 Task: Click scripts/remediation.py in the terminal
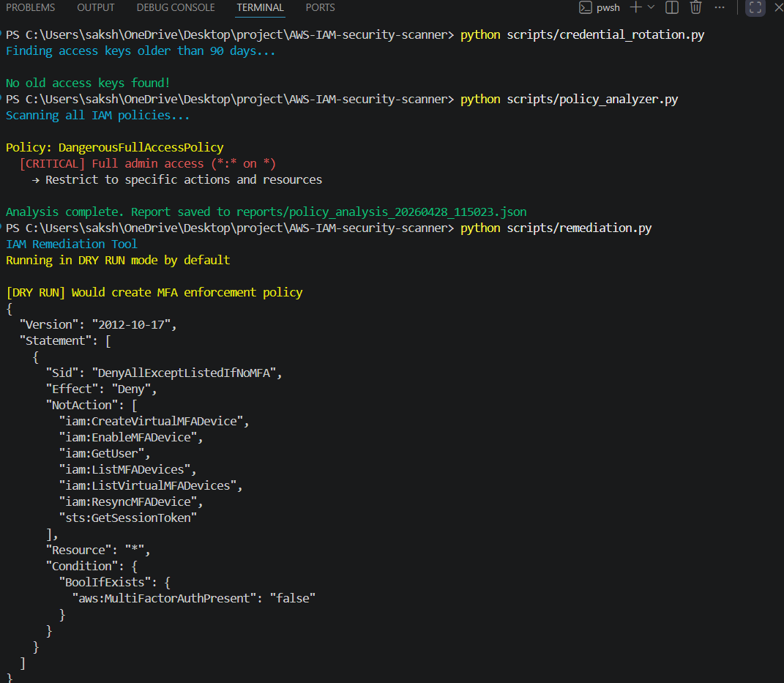pyautogui.click(x=578, y=228)
